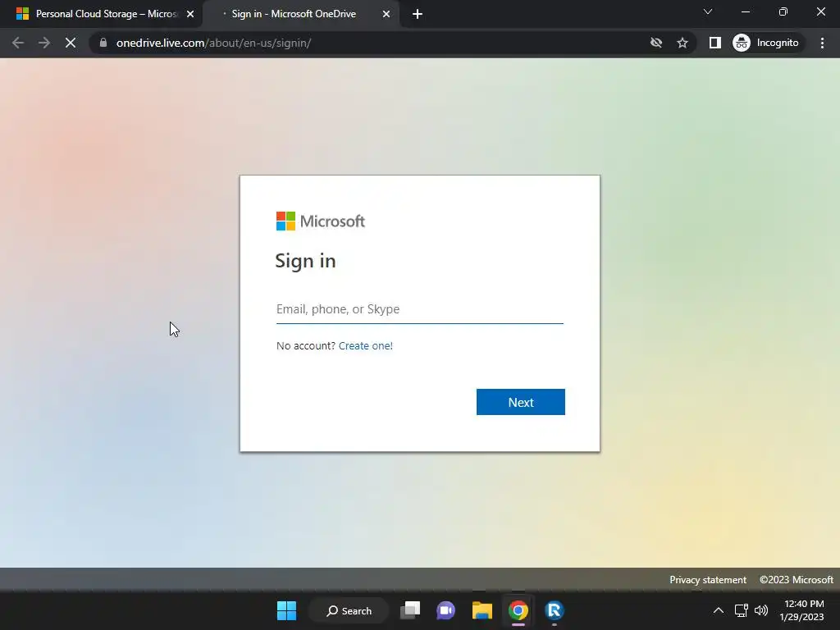840x630 pixels.
Task: Open the Chat app from taskbar
Action: tap(445, 610)
